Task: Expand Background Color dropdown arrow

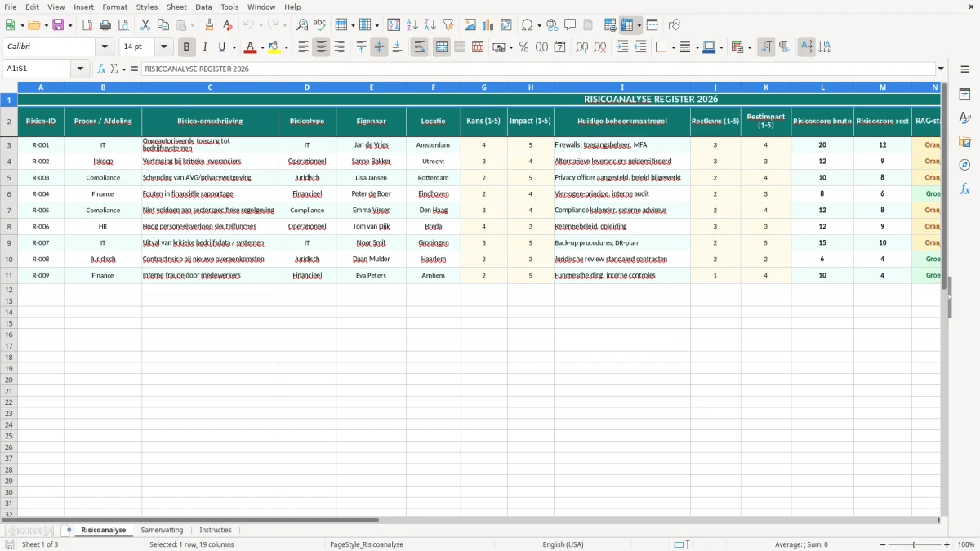Action: coord(287,47)
